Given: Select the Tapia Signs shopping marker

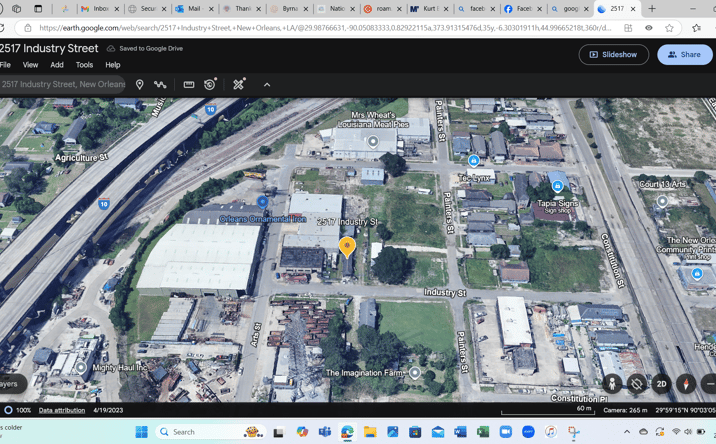Looking at the screenshot, I should tap(557, 185).
